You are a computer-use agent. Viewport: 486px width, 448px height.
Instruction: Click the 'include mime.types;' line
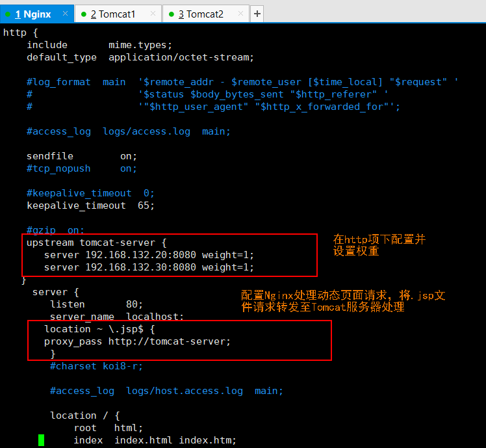point(99,45)
